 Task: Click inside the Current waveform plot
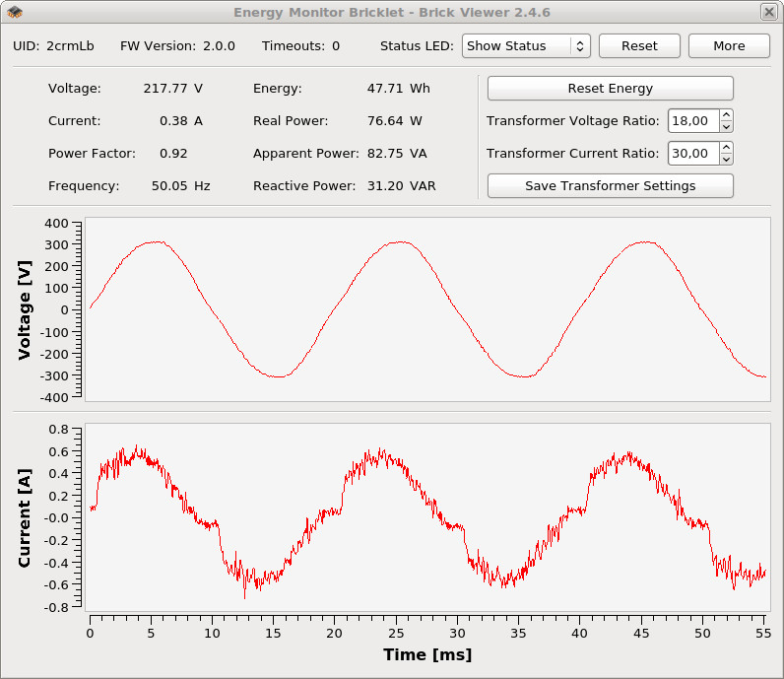pyautogui.click(x=426, y=517)
